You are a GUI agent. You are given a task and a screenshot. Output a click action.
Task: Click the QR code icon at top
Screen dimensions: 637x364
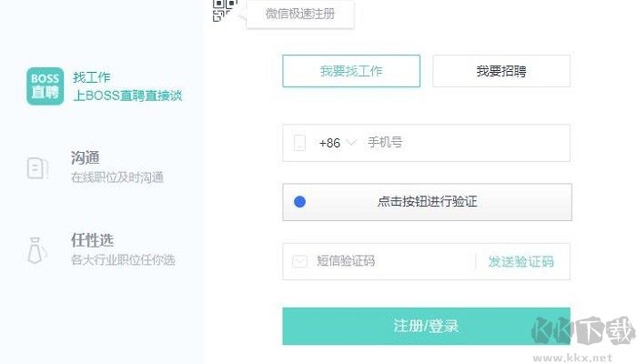(224, 9)
